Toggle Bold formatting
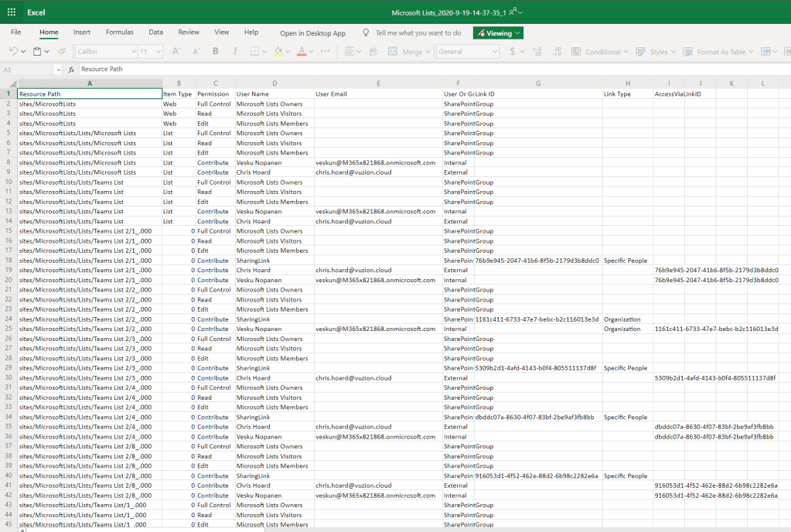 [215, 52]
